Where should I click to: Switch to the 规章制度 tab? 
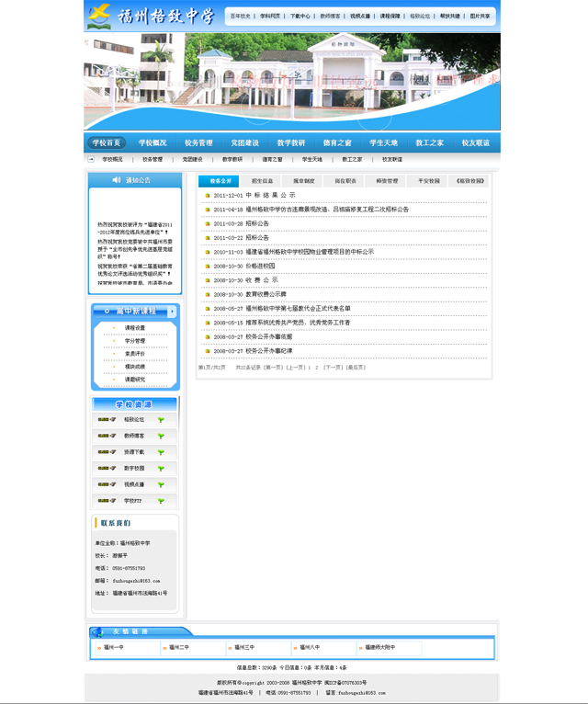304,181
